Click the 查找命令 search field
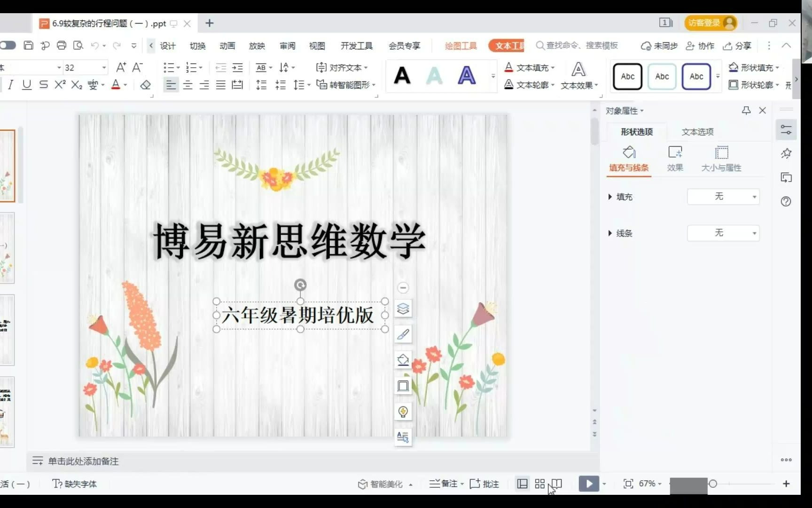The width and height of the screenshot is (812, 508). pyautogui.click(x=578, y=46)
